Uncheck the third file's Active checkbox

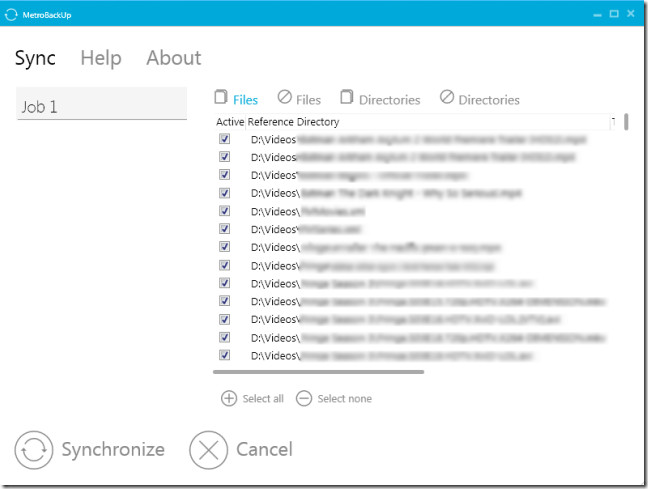224,174
